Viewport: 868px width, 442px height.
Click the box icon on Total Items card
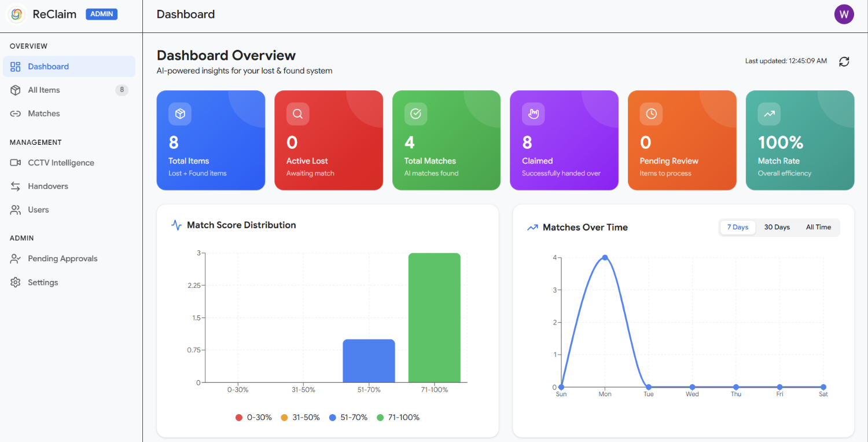click(x=180, y=114)
